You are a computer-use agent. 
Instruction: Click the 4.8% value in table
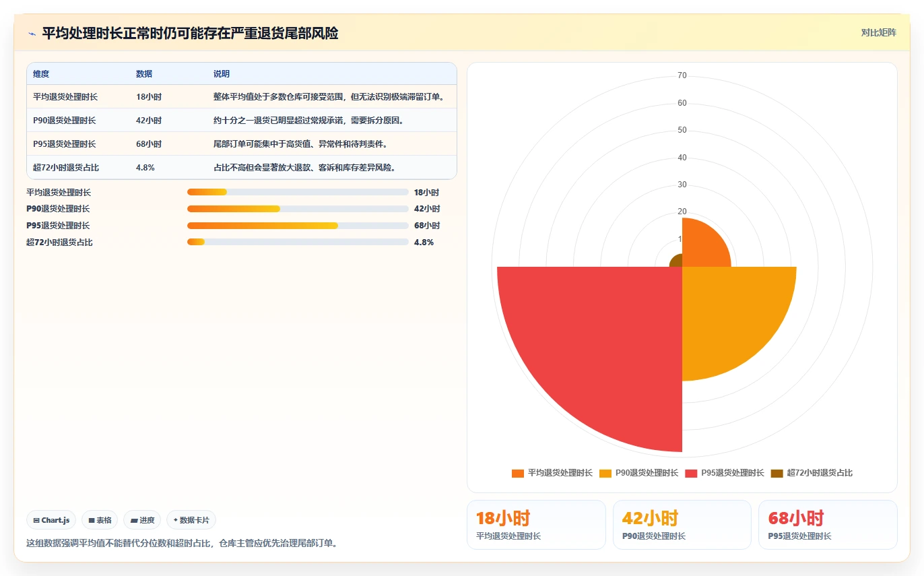coord(145,168)
